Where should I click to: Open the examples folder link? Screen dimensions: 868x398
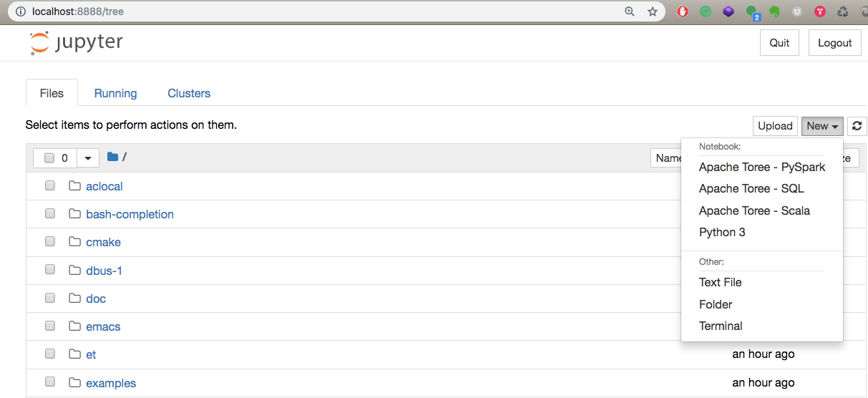pyautogui.click(x=111, y=383)
